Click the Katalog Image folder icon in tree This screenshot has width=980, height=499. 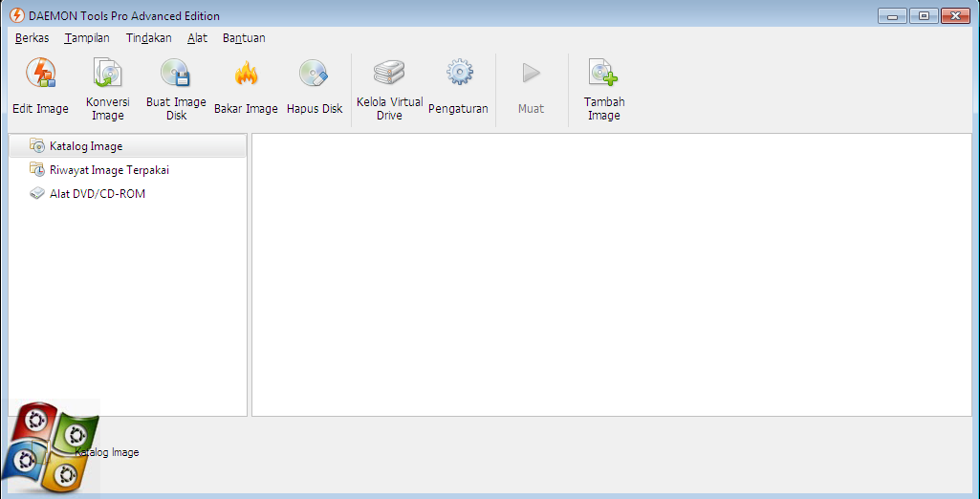37,146
